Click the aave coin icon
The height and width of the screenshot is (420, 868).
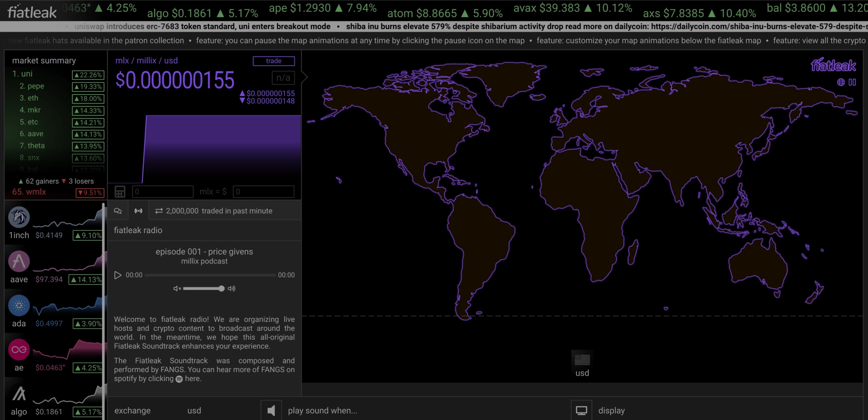pos(19,261)
